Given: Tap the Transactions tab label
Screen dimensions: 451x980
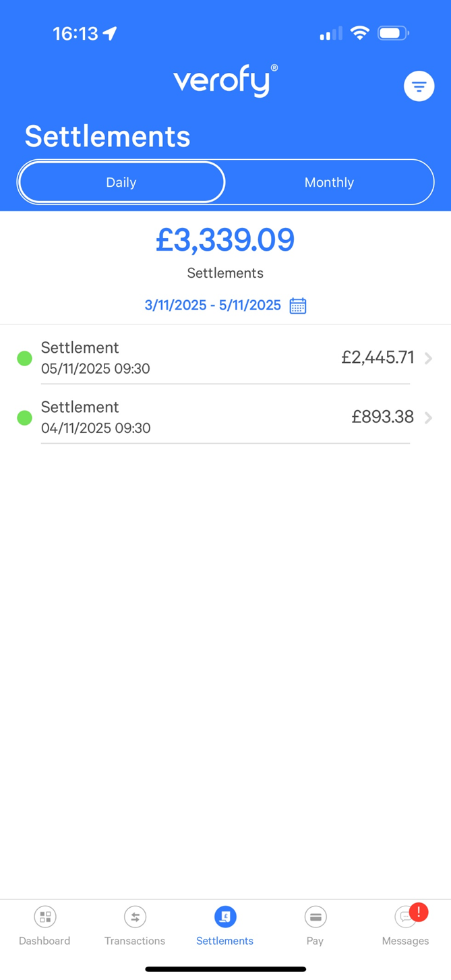Looking at the screenshot, I should [135, 941].
